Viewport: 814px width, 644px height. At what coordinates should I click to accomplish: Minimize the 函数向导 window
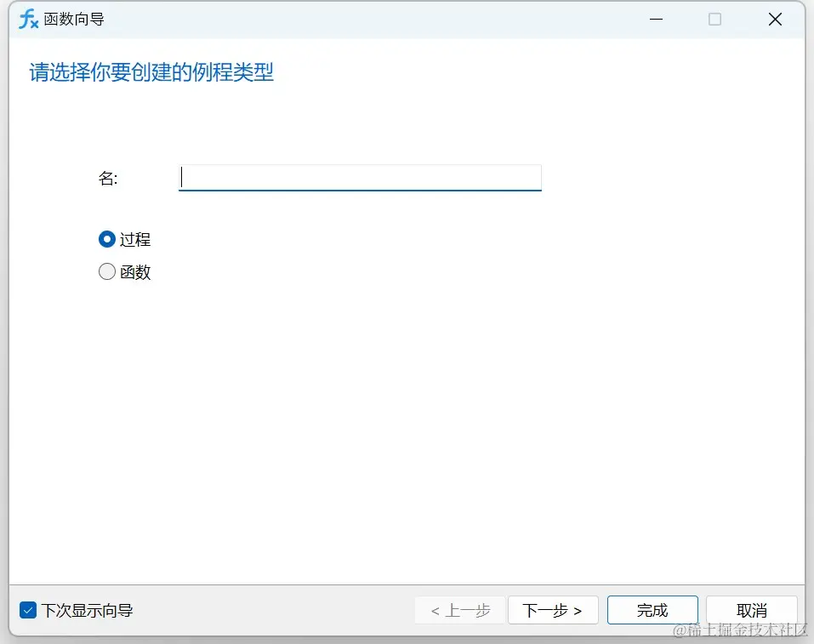656,20
